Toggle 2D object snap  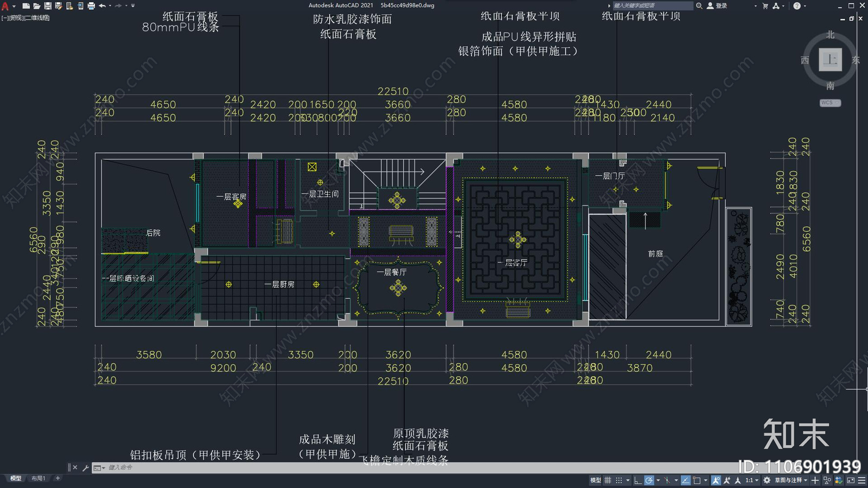697,480
